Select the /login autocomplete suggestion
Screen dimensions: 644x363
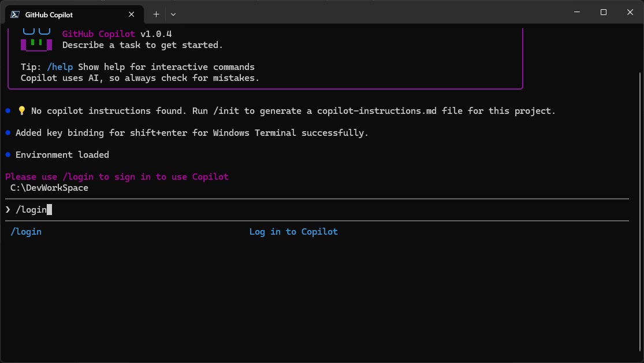click(26, 232)
